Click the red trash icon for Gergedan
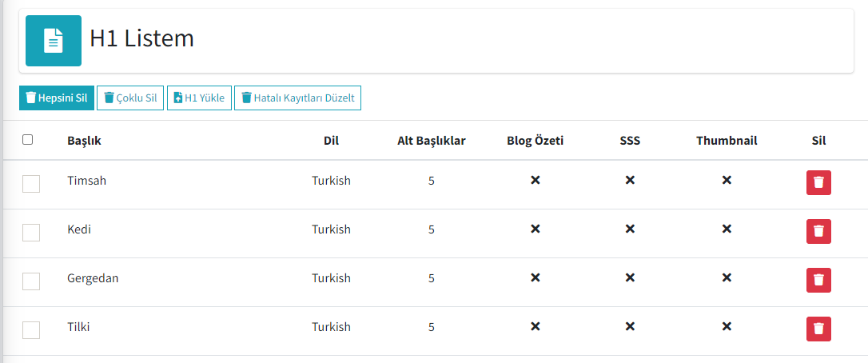 click(x=818, y=280)
